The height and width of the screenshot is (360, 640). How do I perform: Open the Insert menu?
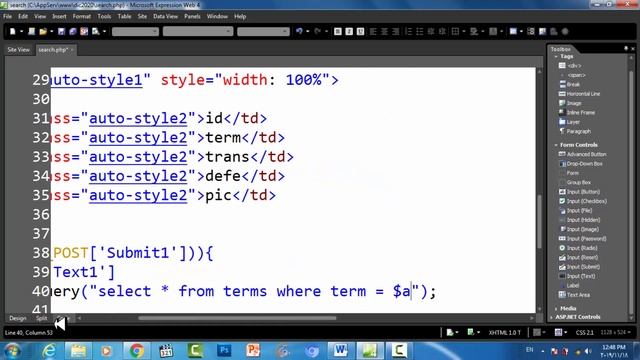(59, 16)
